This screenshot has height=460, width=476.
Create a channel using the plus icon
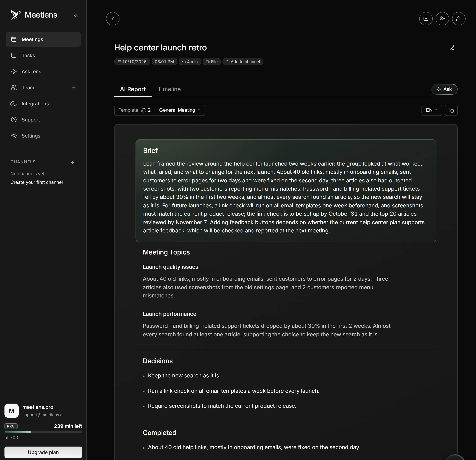click(x=72, y=162)
